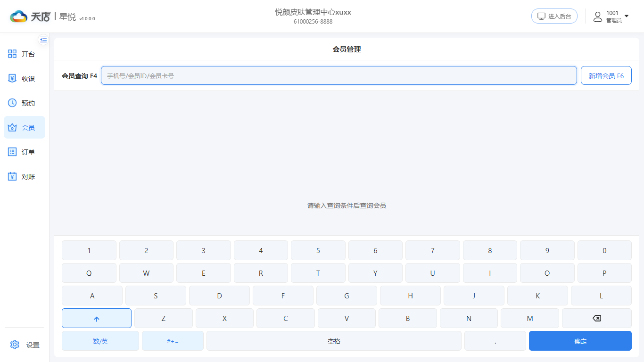The height and width of the screenshot is (362, 644).
Task: Toggle the shift arrow key
Action: tap(97, 318)
